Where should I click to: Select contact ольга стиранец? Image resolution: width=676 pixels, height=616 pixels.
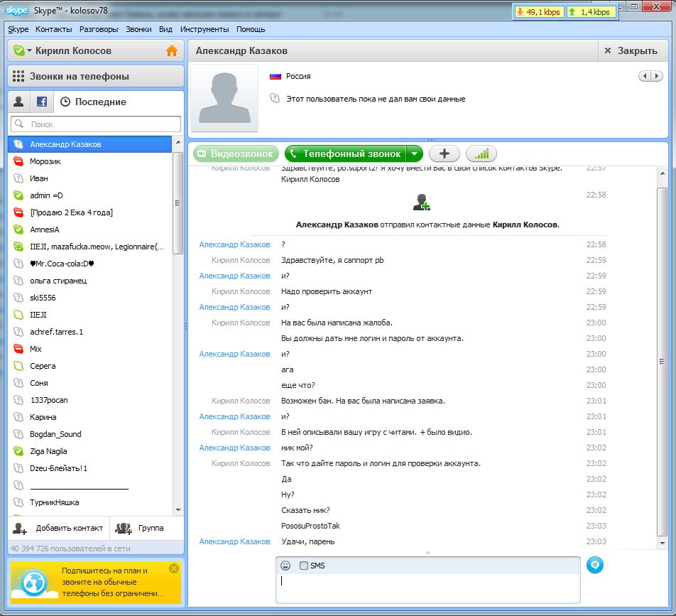pyautogui.click(x=89, y=281)
